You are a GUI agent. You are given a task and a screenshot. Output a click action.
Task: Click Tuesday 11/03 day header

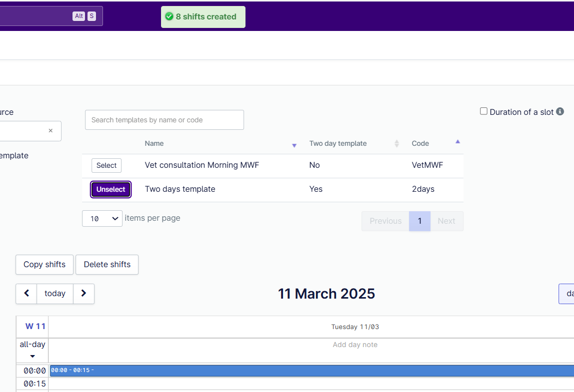coord(354,327)
